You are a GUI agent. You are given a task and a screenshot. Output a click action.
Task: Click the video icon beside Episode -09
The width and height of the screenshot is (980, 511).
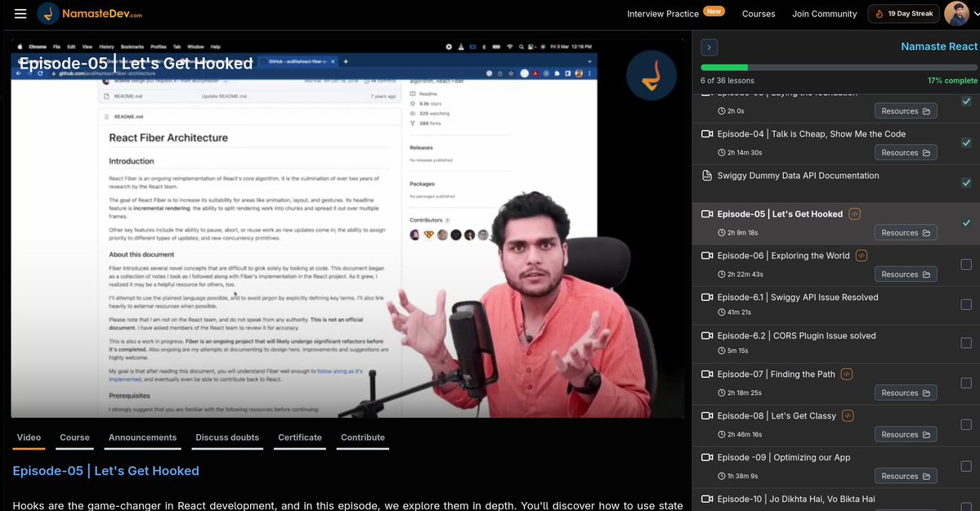tap(707, 457)
